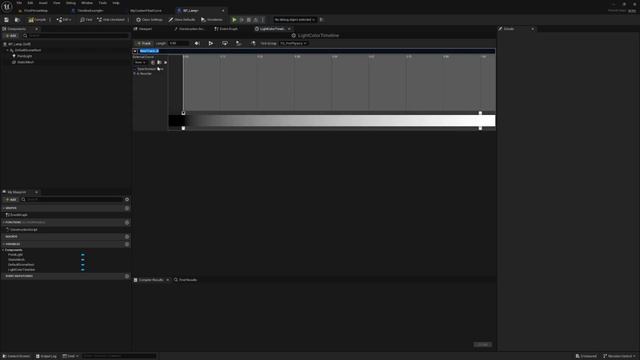Open the debug object selector dropdown
Viewport: 640px width, 360px height.
[x=295, y=20]
